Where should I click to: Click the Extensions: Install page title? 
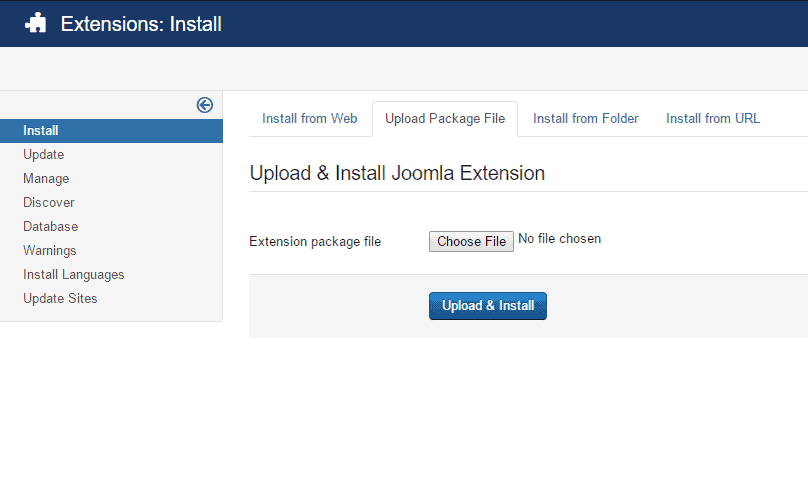pyautogui.click(x=141, y=23)
